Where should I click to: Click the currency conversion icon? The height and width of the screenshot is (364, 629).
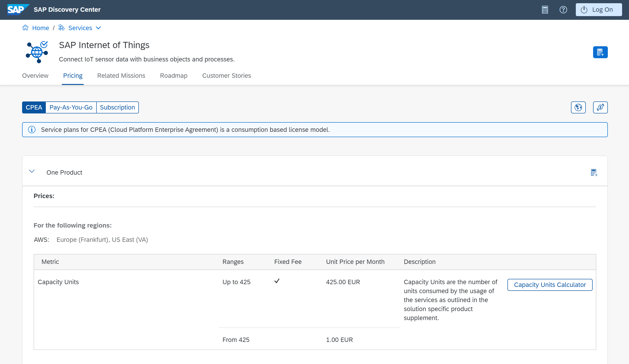click(600, 107)
